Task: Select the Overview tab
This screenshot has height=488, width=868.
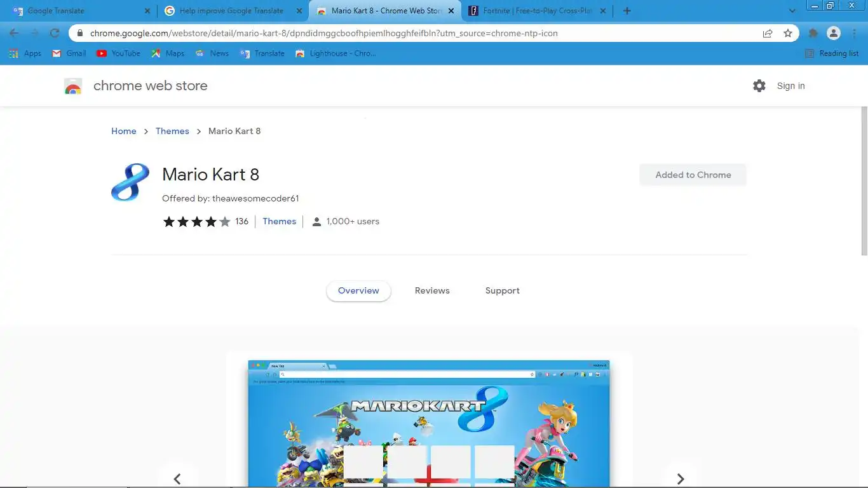Action: click(x=358, y=290)
